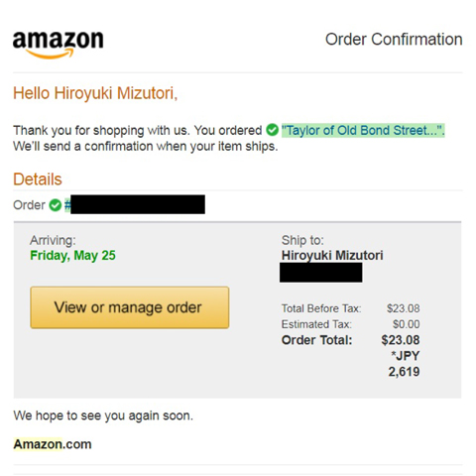The height and width of the screenshot is (476, 476).
Task: Open the "Taylor of Old Bond Street..." product link
Action: click(x=363, y=130)
